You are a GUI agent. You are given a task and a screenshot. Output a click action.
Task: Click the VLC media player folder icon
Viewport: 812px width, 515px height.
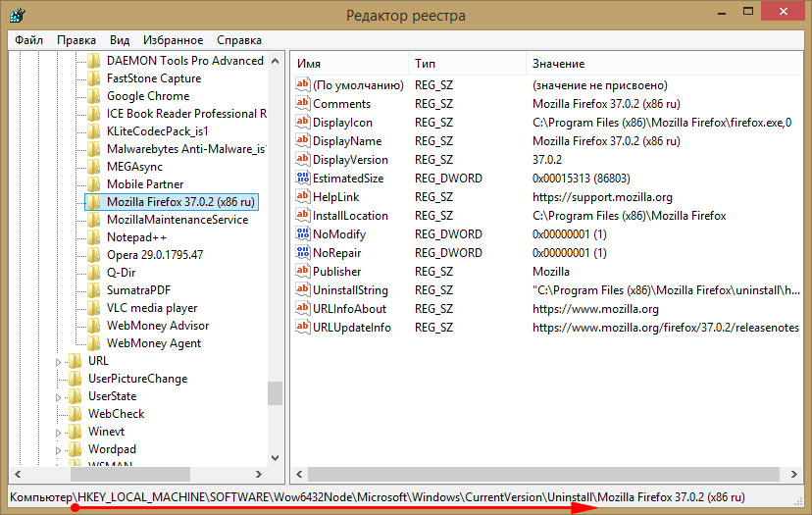94,308
